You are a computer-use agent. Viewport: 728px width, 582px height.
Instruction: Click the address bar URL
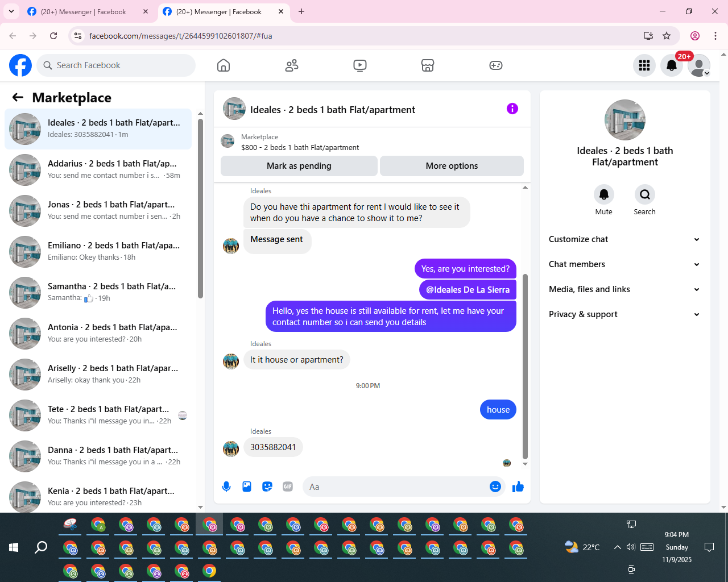(x=181, y=36)
